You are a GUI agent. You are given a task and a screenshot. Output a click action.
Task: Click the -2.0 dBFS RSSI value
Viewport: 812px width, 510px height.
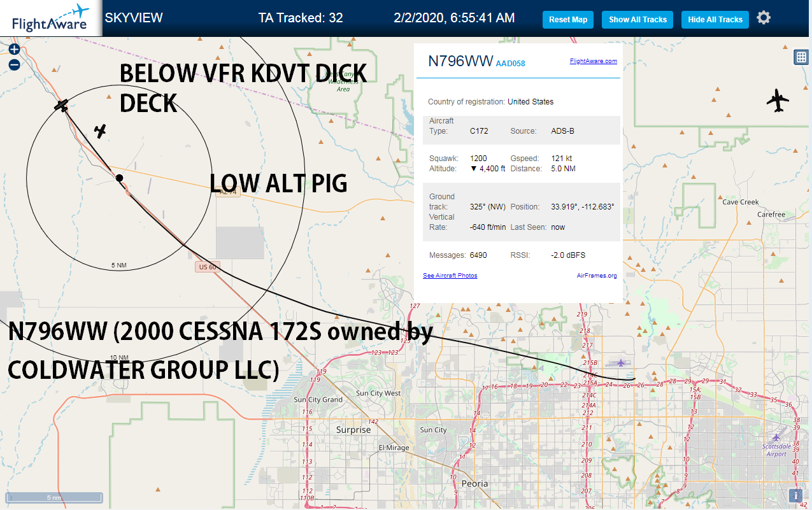pos(568,255)
